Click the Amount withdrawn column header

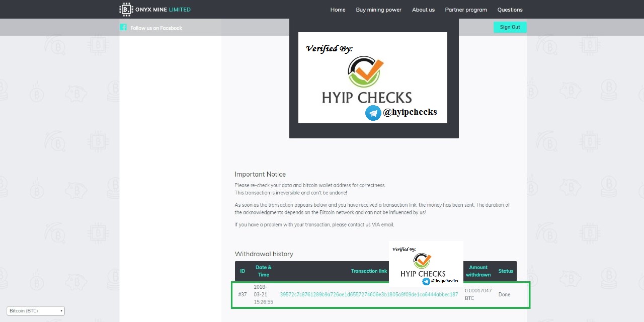pos(478,271)
